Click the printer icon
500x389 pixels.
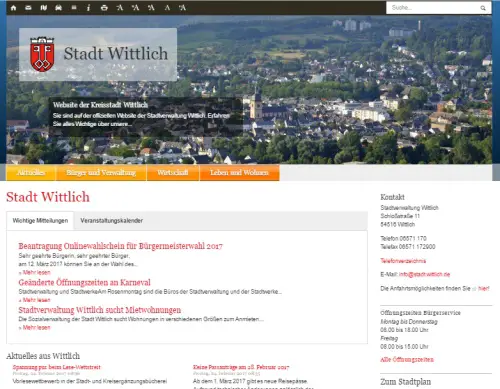click(x=104, y=8)
